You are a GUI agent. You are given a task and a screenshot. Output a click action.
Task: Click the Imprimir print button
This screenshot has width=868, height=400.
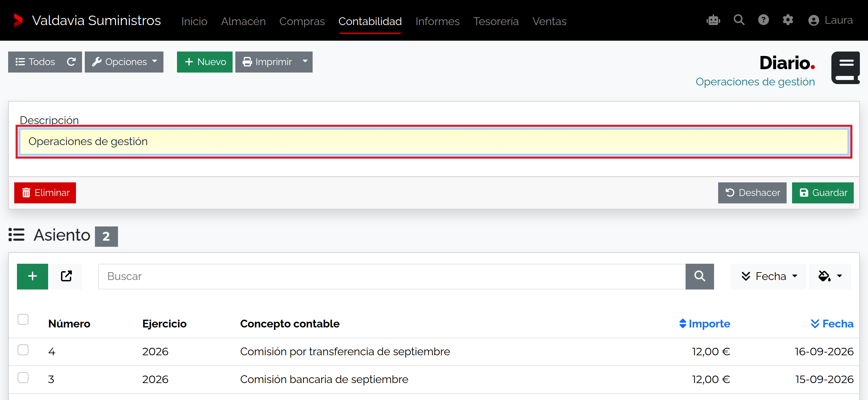point(267,62)
